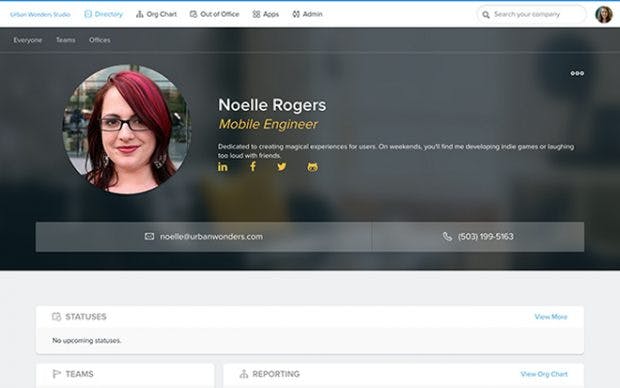Switch to the Teams tab
The image size is (620, 388).
point(66,40)
